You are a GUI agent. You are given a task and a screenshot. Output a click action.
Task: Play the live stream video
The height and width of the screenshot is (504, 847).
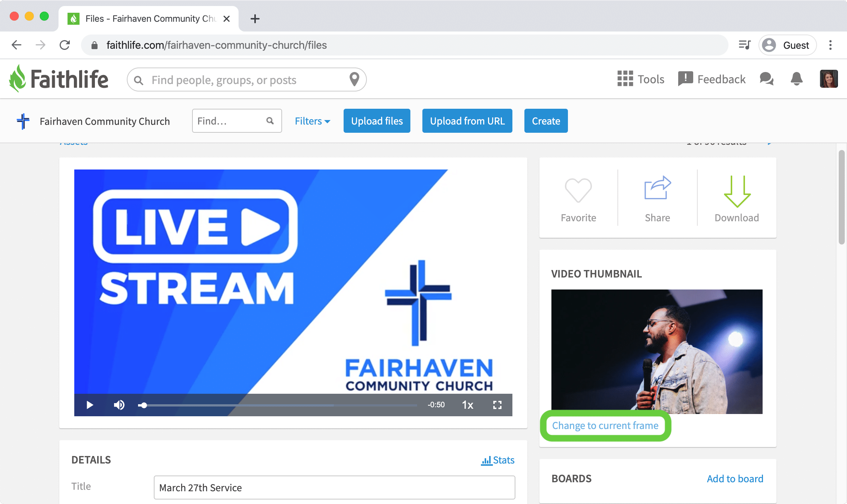click(90, 405)
